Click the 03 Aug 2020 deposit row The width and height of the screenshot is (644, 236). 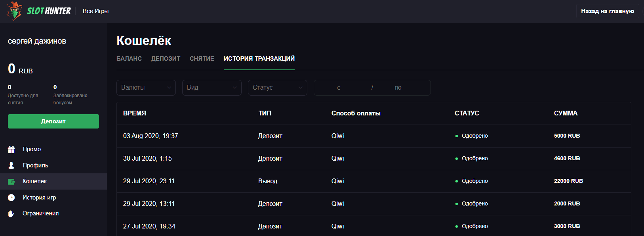[373, 136]
